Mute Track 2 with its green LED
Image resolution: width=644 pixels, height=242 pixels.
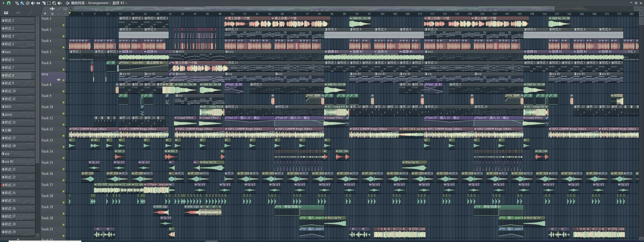(x=63, y=25)
